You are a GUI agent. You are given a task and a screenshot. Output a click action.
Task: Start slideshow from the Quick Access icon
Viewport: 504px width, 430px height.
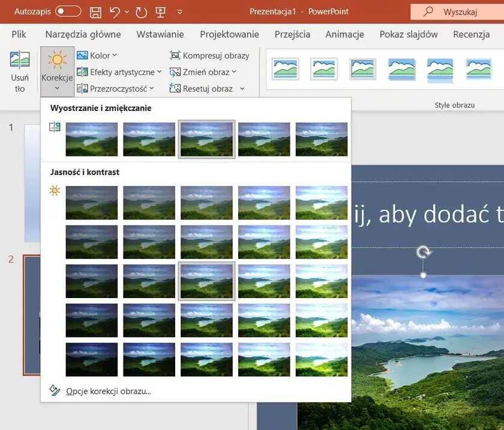(x=160, y=11)
